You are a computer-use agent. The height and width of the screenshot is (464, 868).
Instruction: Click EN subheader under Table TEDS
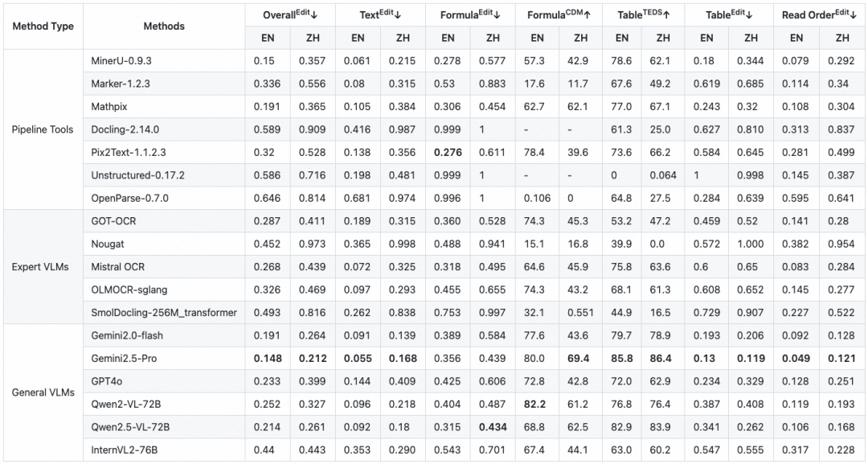click(x=621, y=38)
